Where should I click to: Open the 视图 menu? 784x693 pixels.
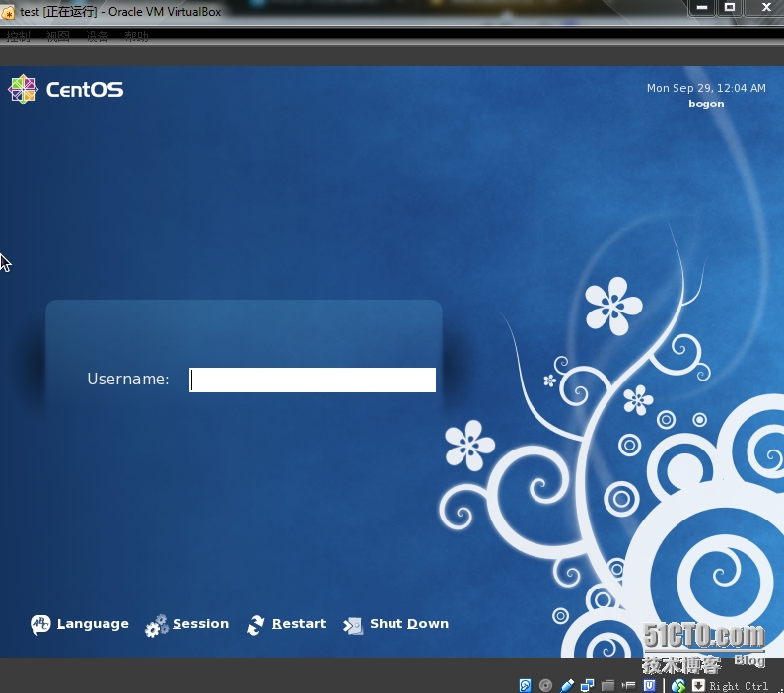point(57,35)
